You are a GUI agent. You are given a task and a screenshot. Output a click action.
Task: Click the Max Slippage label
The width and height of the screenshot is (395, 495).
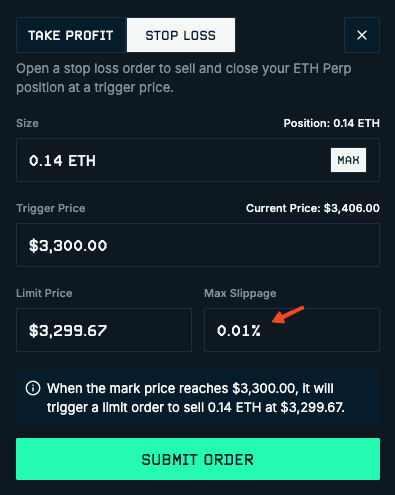(240, 293)
